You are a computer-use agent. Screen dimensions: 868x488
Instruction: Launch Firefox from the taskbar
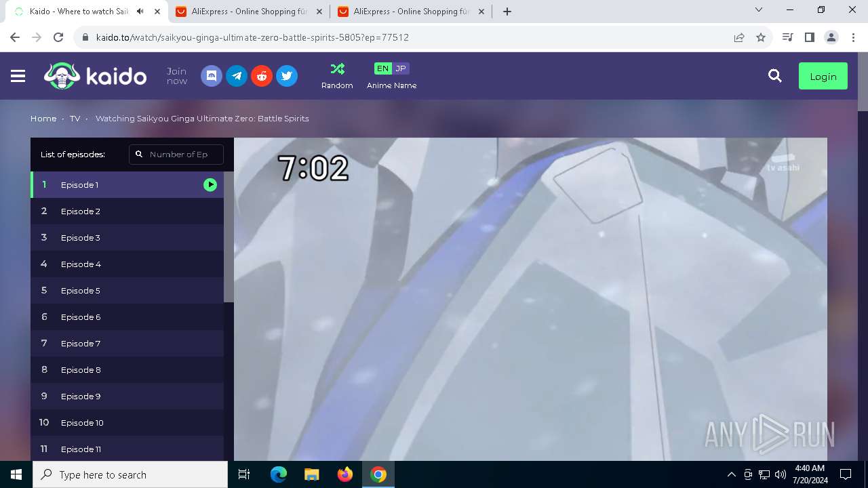coord(345,474)
